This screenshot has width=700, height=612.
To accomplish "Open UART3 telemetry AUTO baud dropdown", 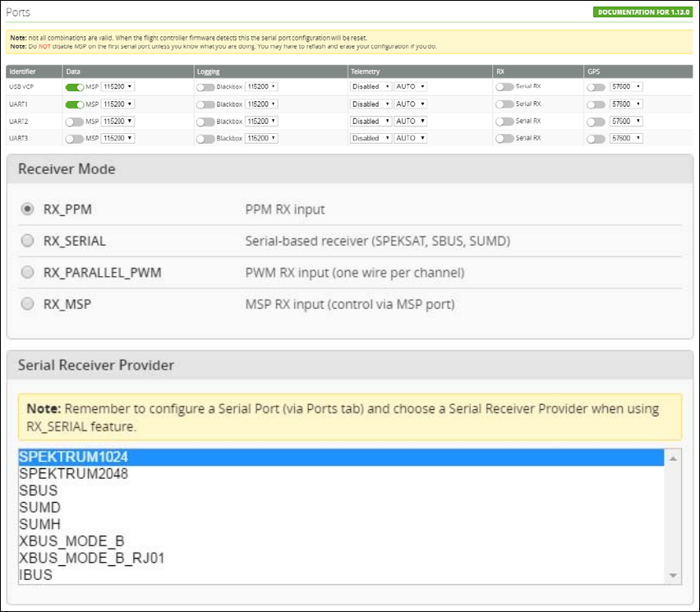I will click(411, 139).
